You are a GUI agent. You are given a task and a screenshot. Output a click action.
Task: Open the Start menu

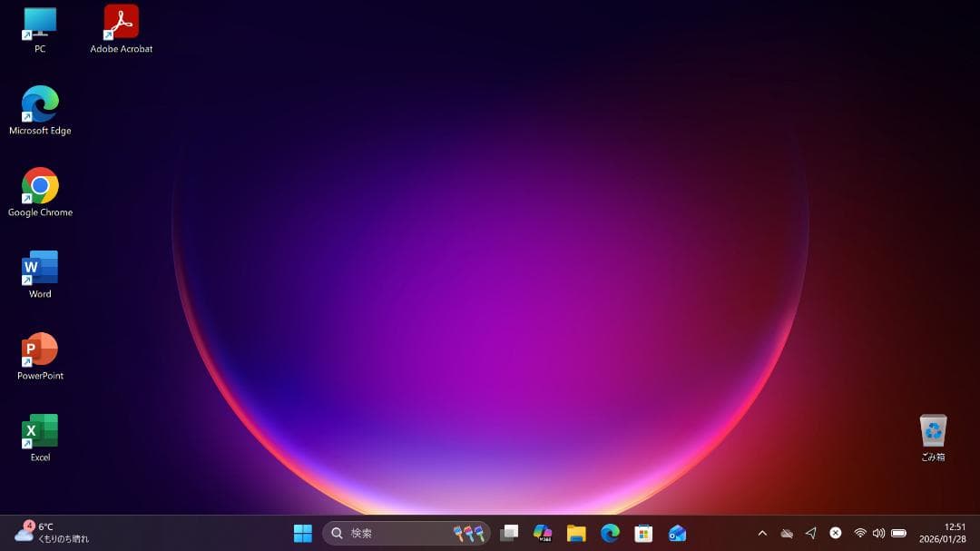click(302, 533)
